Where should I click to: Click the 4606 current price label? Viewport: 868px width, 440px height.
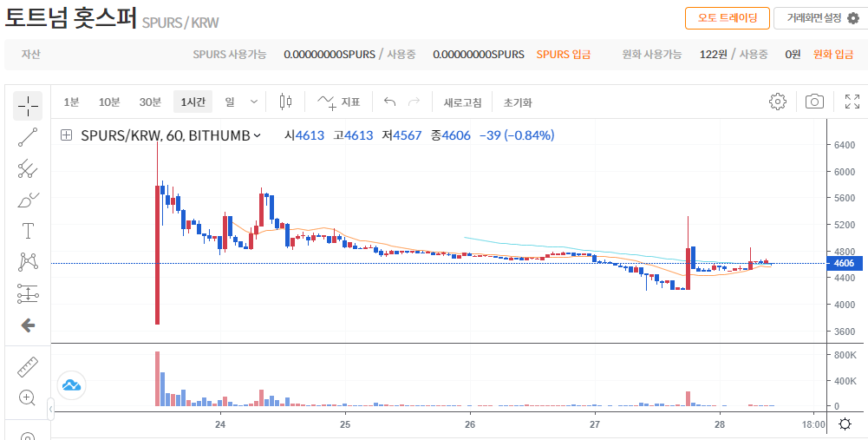(845, 263)
